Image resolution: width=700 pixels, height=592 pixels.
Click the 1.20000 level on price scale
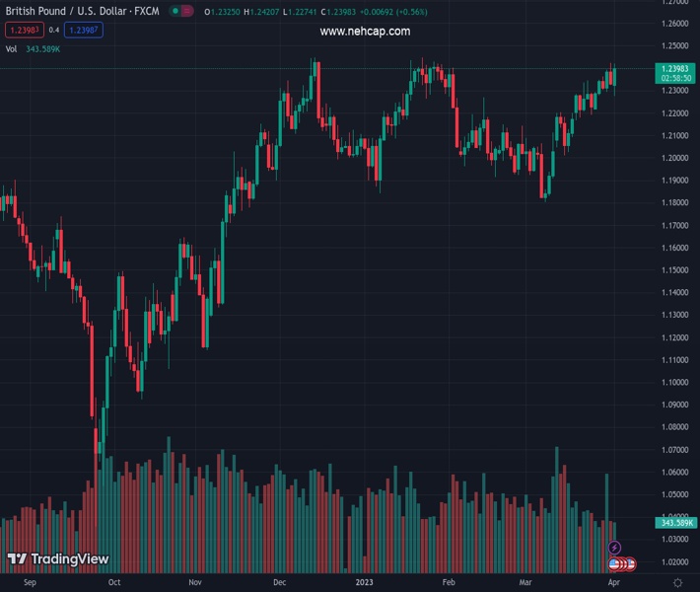pos(676,158)
